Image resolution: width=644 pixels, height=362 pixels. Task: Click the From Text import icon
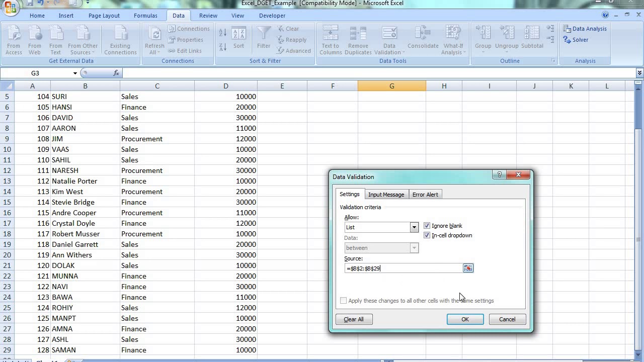(x=56, y=40)
